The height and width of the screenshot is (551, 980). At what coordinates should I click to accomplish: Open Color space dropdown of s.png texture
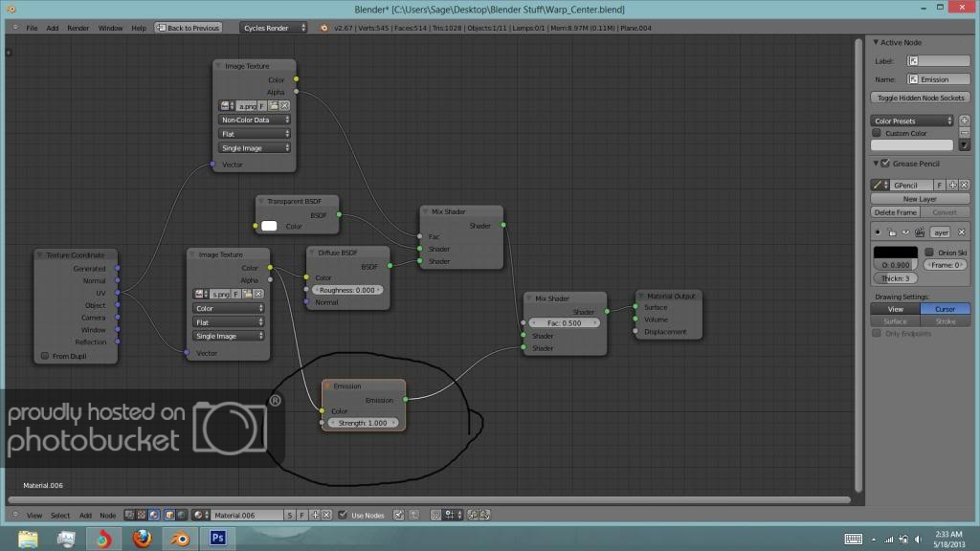click(228, 308)
